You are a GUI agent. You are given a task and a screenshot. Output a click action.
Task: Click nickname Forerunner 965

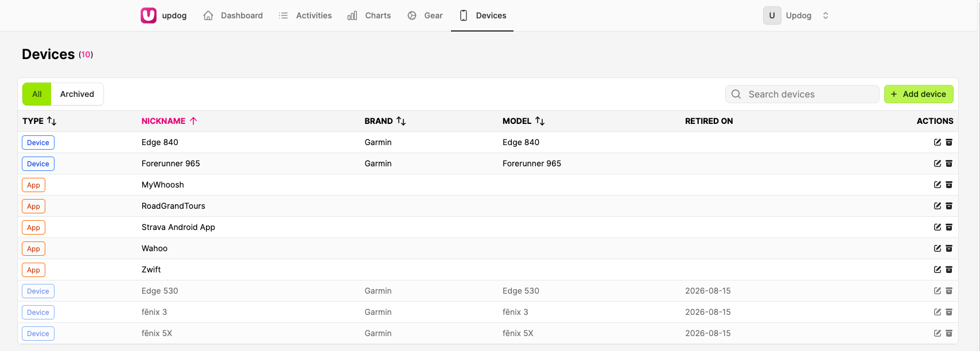coord(171,163)
